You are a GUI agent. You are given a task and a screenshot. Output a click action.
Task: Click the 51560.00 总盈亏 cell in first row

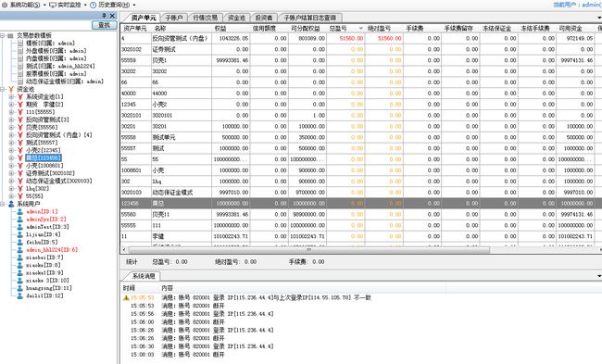coord(345,38)
